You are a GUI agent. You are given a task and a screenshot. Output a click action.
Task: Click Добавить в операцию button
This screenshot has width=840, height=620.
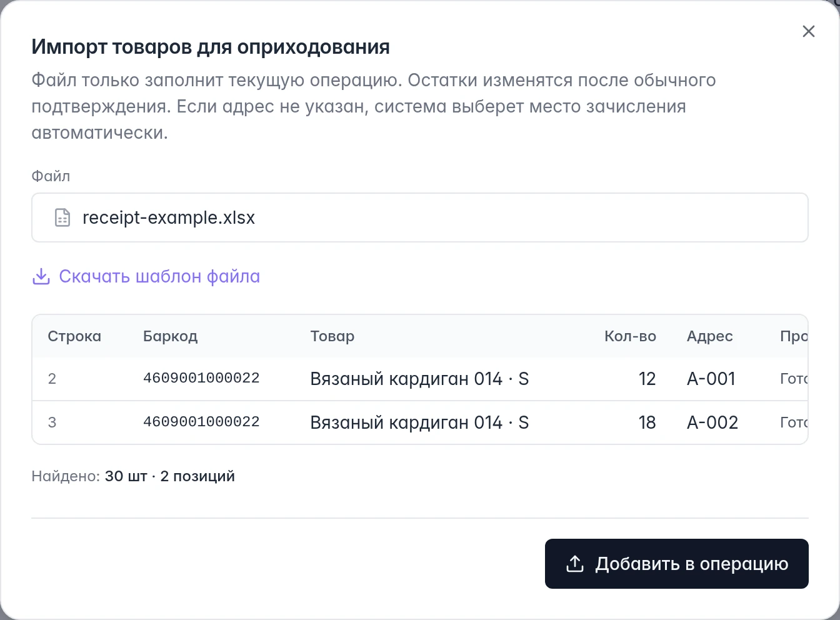point(676,564)
